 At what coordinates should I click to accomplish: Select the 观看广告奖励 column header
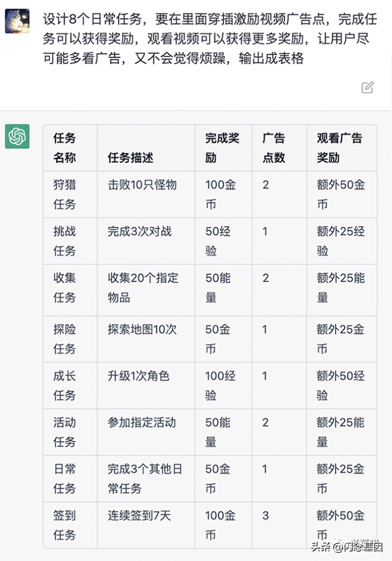339,148
